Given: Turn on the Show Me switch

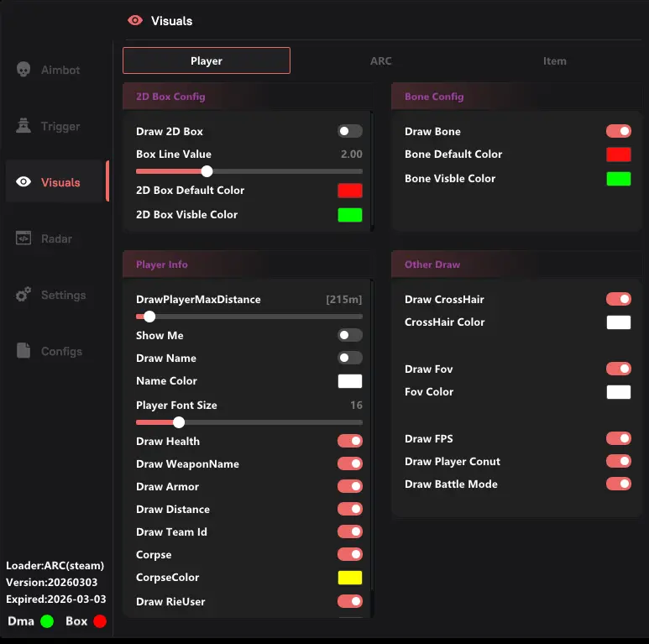Looking at the screenshot, I should (350, 335).
